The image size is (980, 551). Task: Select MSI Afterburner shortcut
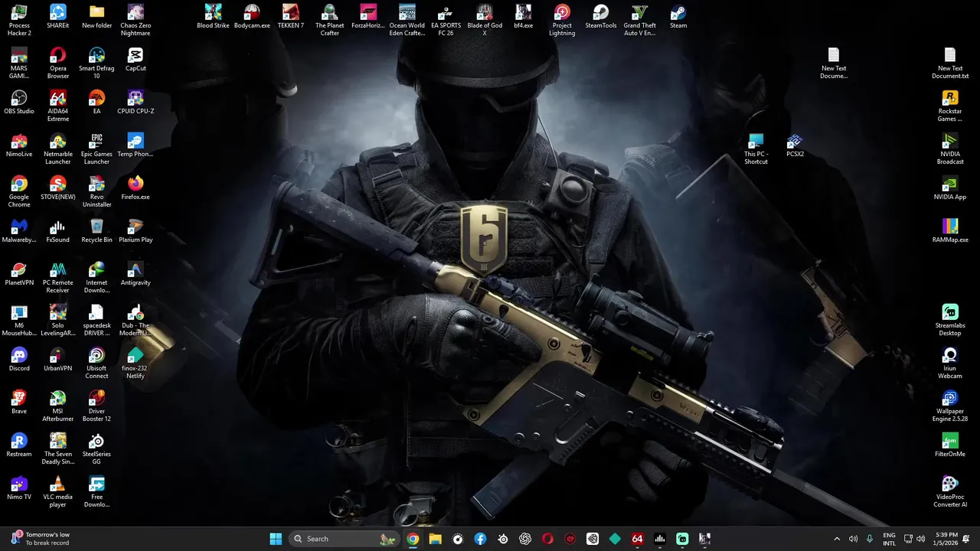(57, 406)
